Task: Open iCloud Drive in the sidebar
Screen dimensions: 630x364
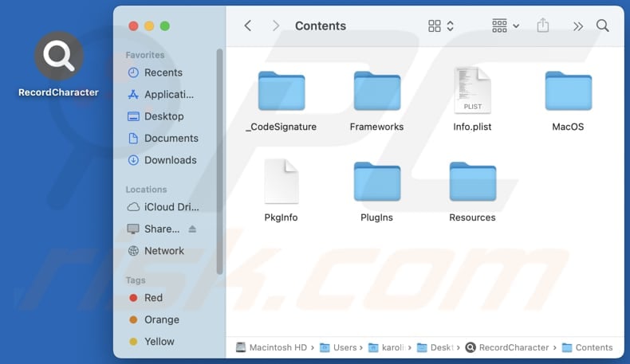Action: (x=163, y=207)
